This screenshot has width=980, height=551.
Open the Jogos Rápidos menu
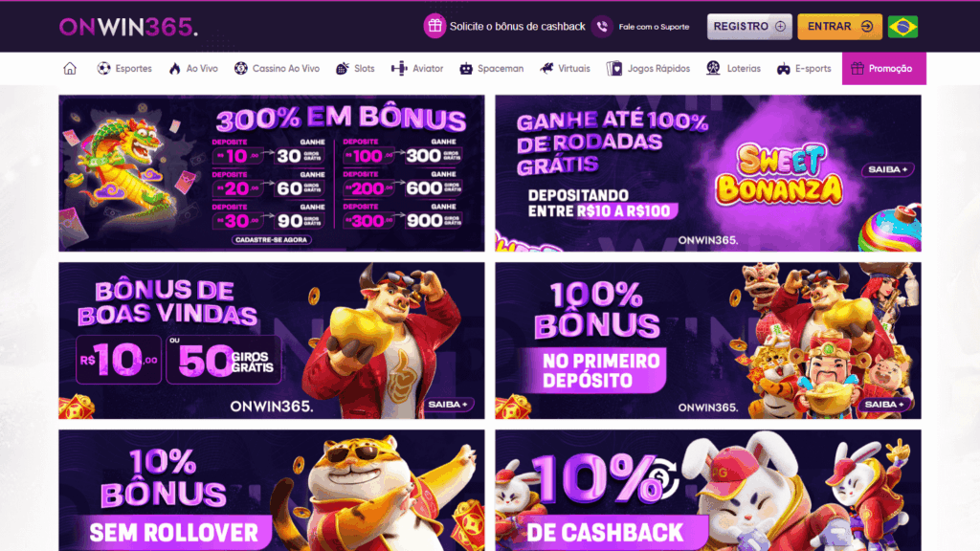tap(648, 69)
